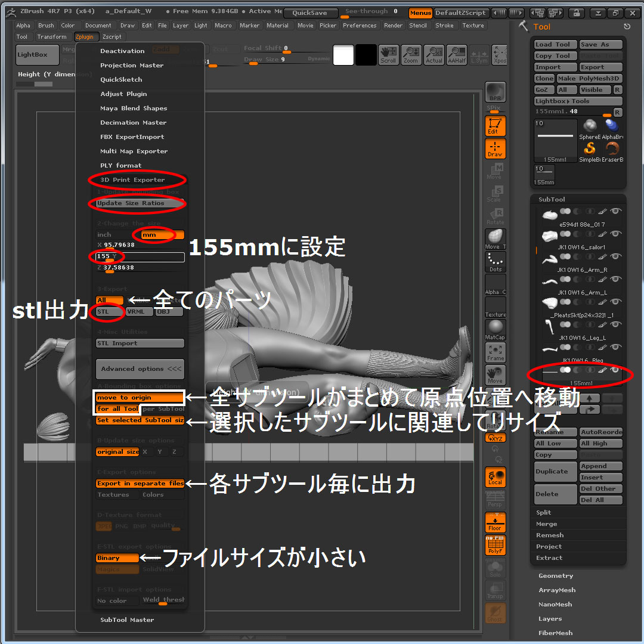Select the SphereE brush tool thumbnail

(590, 129)
